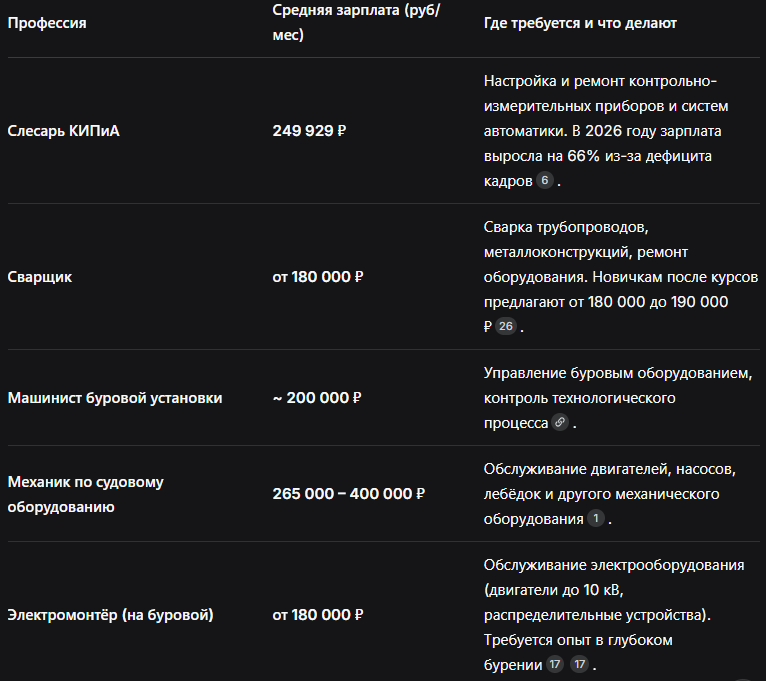The width and height of the screenshot is (766, 681).
Task: Click the 265 000 – 400 000 ₽ salary
Action: 349,494
